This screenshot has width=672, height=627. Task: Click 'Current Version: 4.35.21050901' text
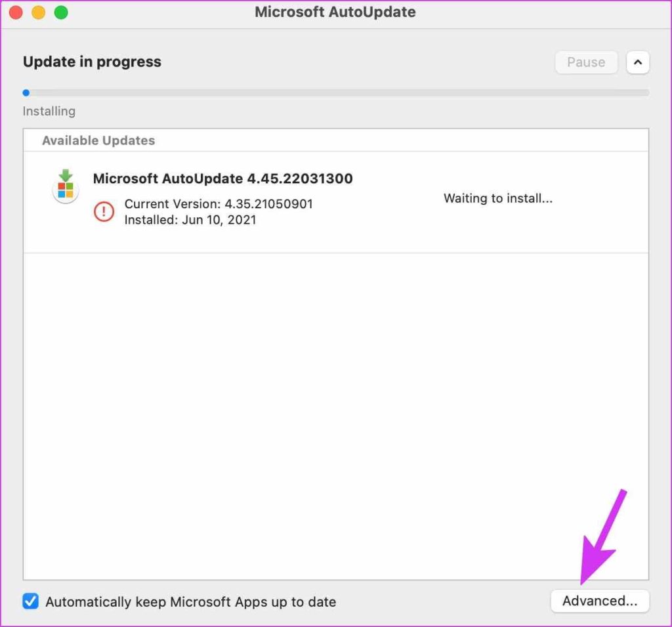[x=219, y=204]
